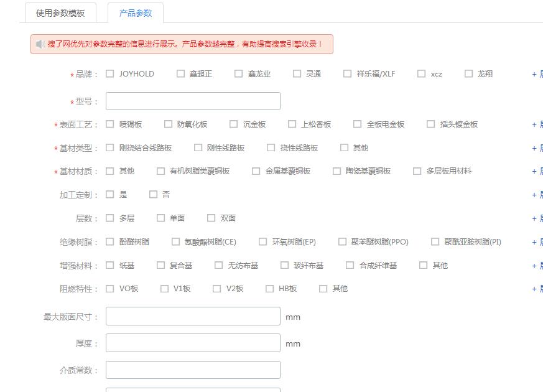Click the 介质常数 input field
The height and width of the screenshot is (392, 543).
[x=193, y=370]
